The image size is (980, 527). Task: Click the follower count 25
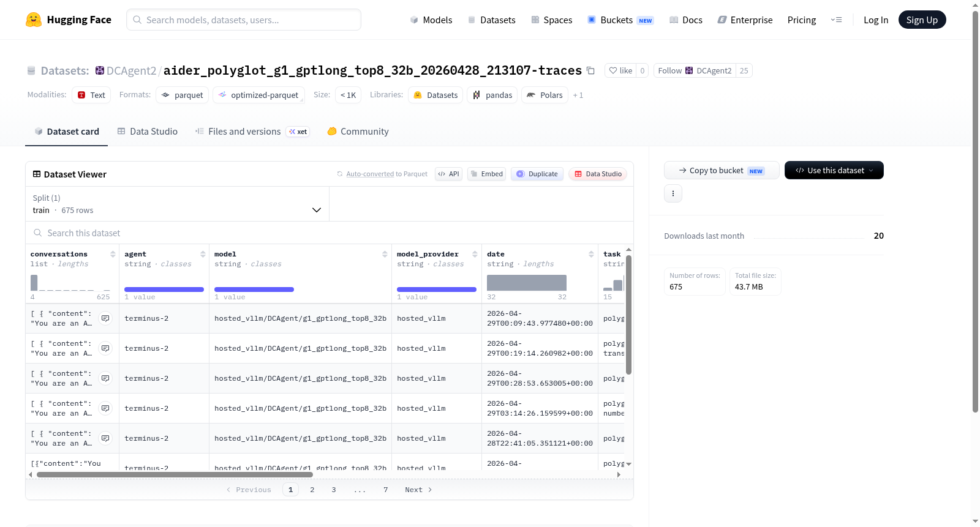click(x=744, y=70)
